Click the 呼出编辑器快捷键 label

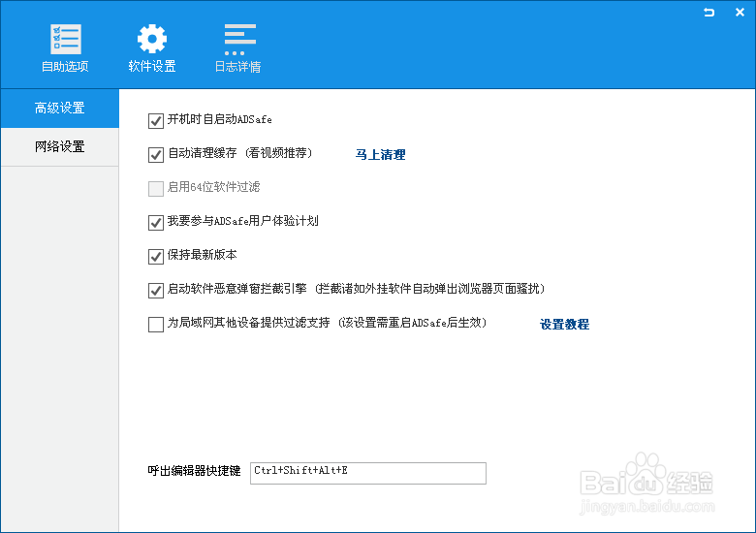(x=194, y=471)
